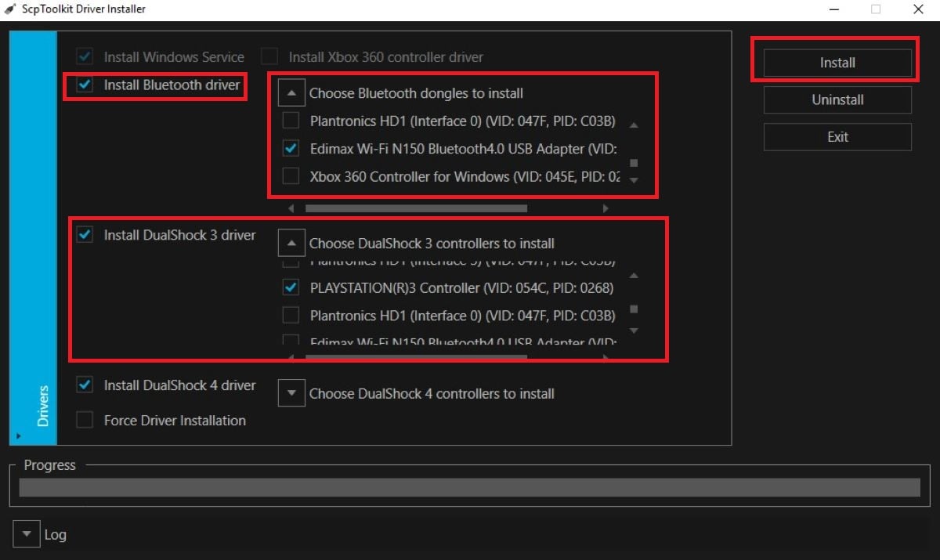940x560 pixels.
Task: Click the Uninstall button
Action: [x=837, y=99]
